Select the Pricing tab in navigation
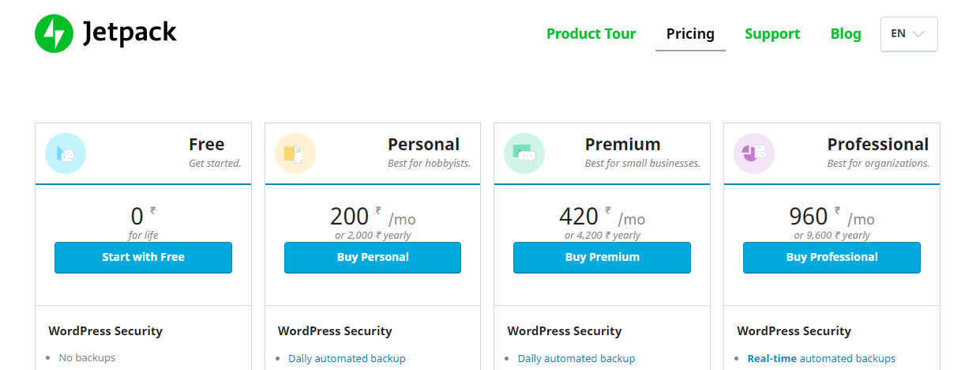 [x=690, y=34]
